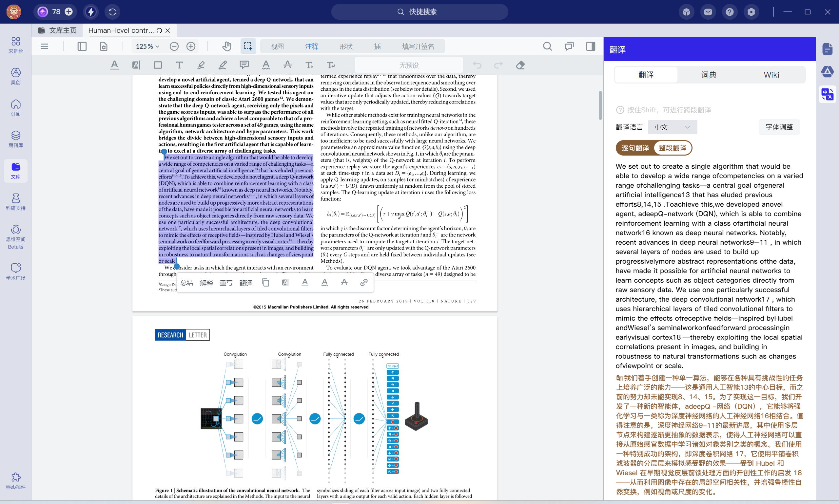Expand the 125% zoom dropdown
The height and width of the screenshot is (504, 839).
pos(148,46)
